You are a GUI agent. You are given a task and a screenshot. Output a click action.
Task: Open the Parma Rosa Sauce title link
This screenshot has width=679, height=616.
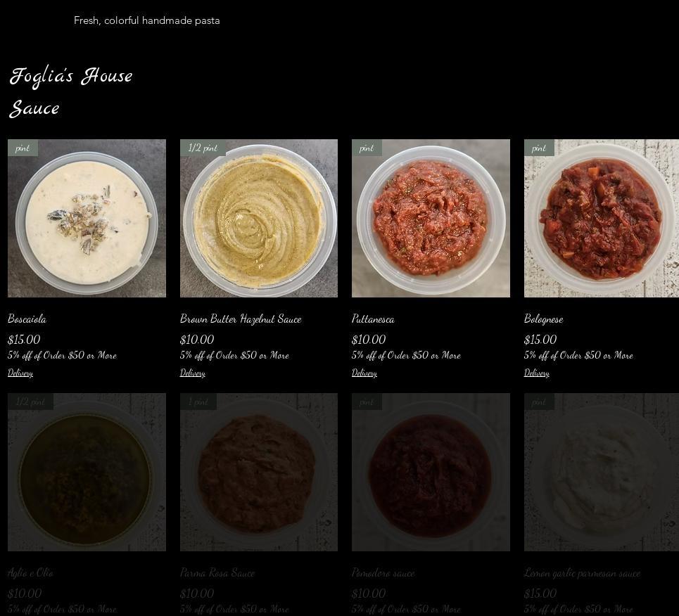[x=217, y=572]
